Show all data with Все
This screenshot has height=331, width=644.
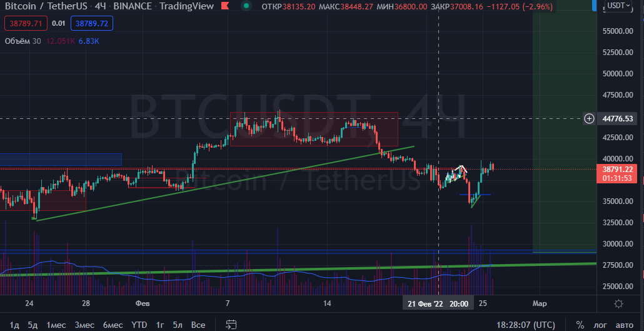coord(198,325)
